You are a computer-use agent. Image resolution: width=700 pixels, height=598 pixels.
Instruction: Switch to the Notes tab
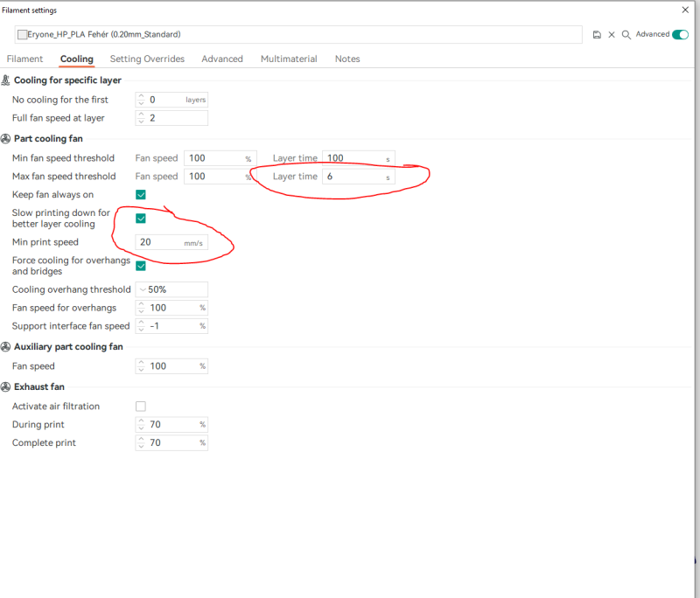pos(347,59)
